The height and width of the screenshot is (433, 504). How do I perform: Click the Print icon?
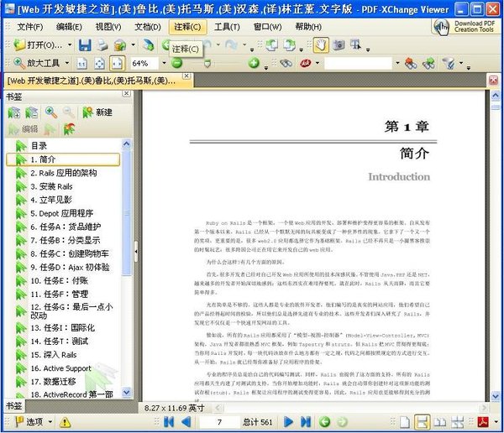tap(102, 45)
